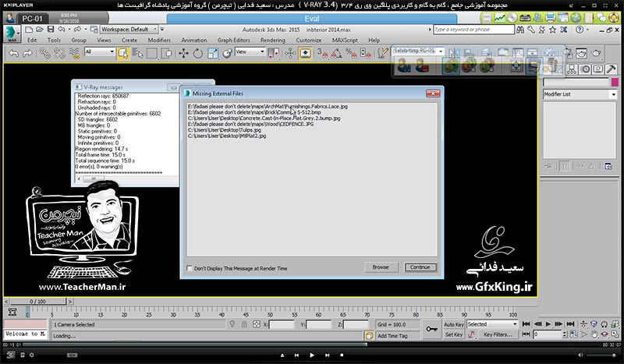Click Edit Named Selection Sets icon
Image resolution: width=624 pixels, height=364 pixels.
point(383,53)
